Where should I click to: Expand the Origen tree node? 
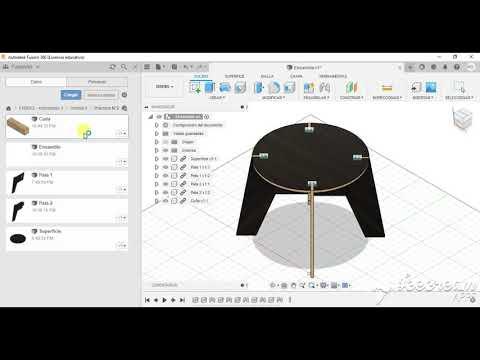pyautogui.click(x=157, y=142)
